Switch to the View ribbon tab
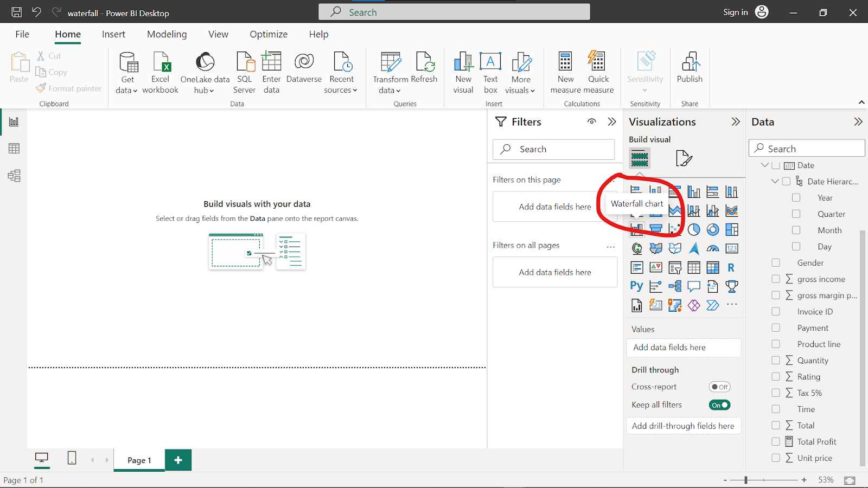 (x=218, y=34)
